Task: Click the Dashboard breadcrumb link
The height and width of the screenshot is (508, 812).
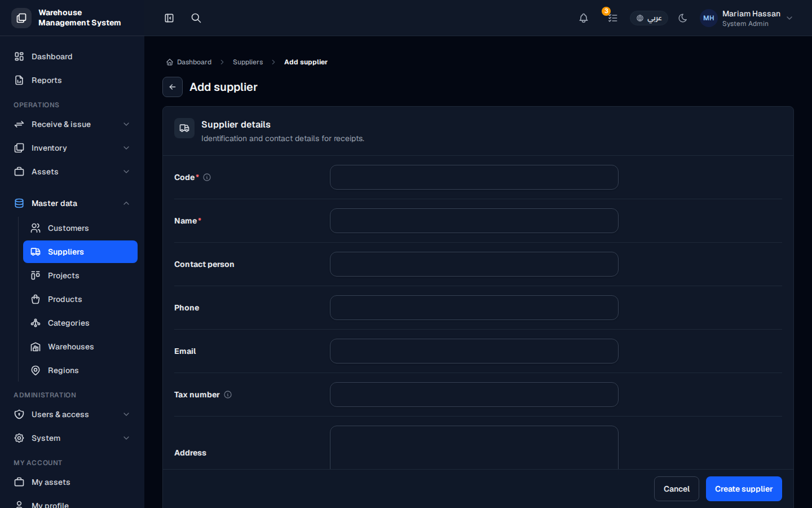Action: pyautogui.click(x=189, y=62)
